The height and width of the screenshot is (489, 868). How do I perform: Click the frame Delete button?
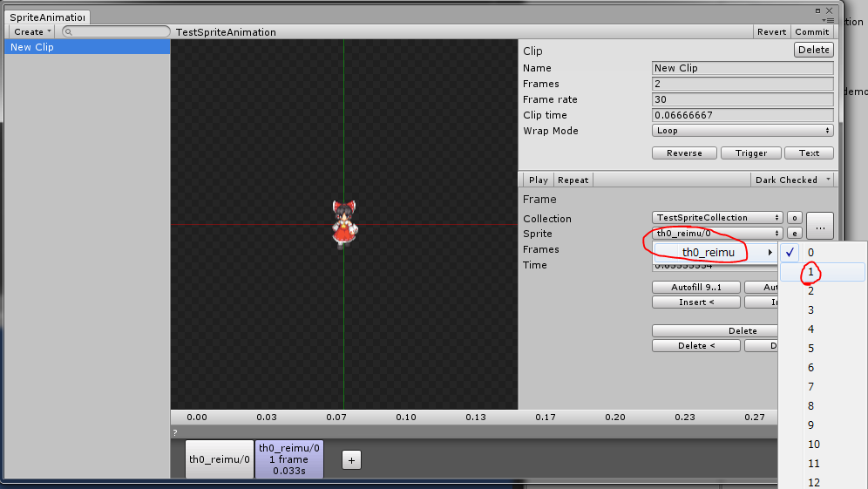coord(715,330)
